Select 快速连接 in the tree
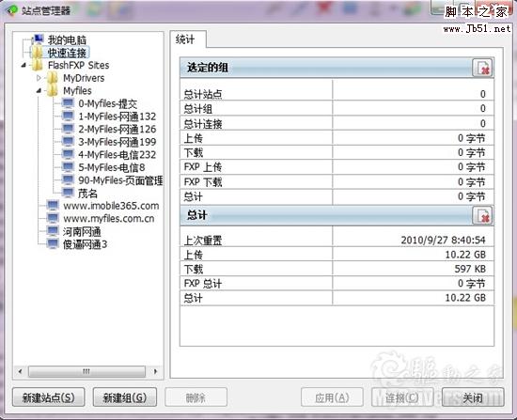This screenshot has height=420, width=517. click(x=67, y=53)
